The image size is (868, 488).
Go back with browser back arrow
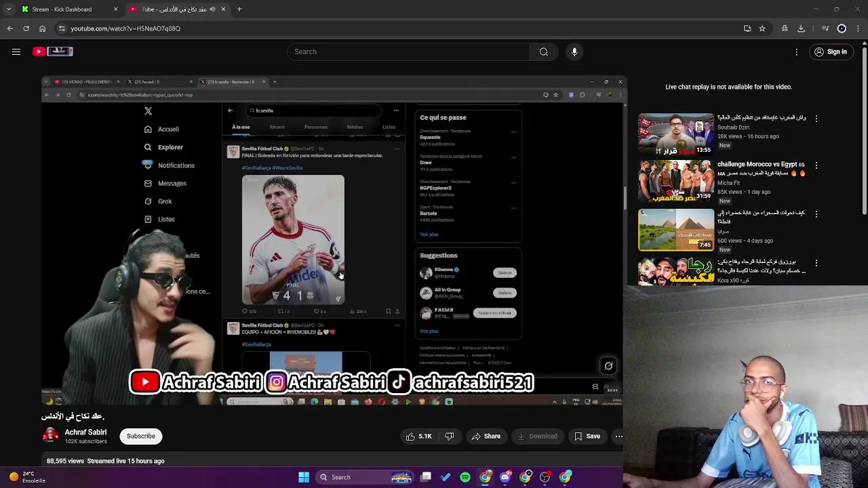9,28
